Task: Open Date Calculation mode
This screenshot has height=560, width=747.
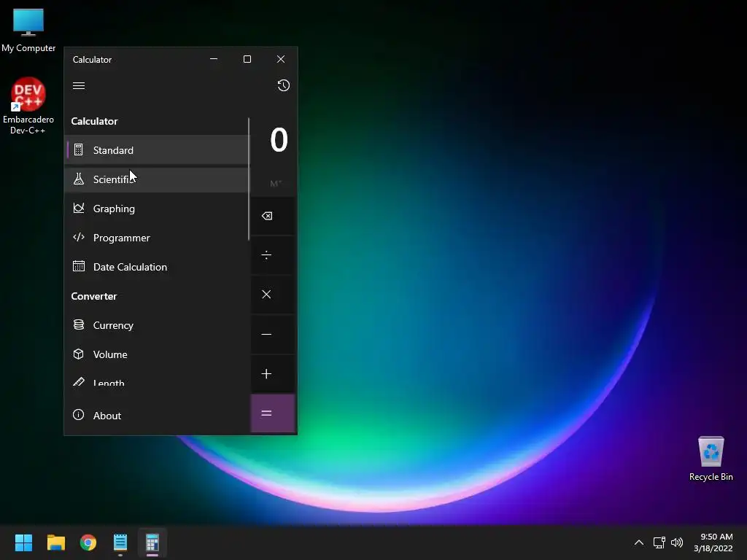Action: click(157, 267)
